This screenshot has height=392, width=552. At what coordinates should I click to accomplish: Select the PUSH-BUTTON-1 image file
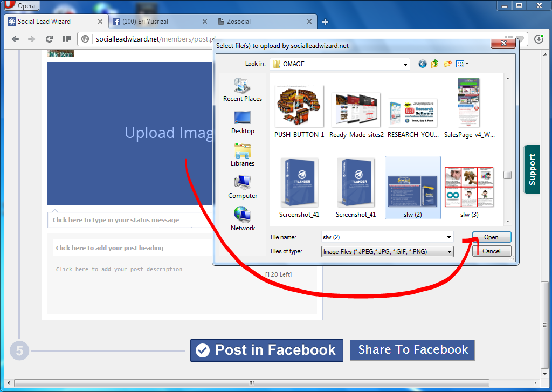coord(299,112)
